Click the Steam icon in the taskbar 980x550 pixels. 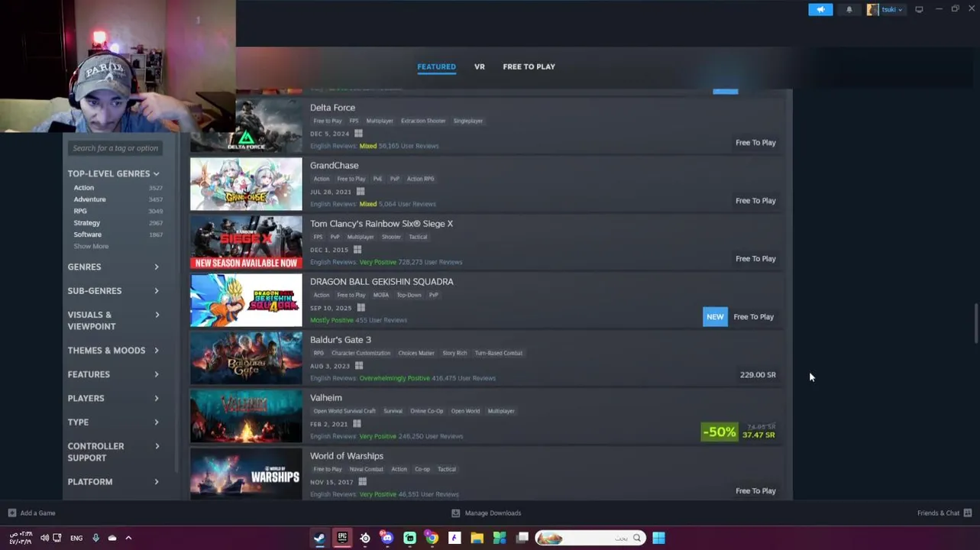319,538
